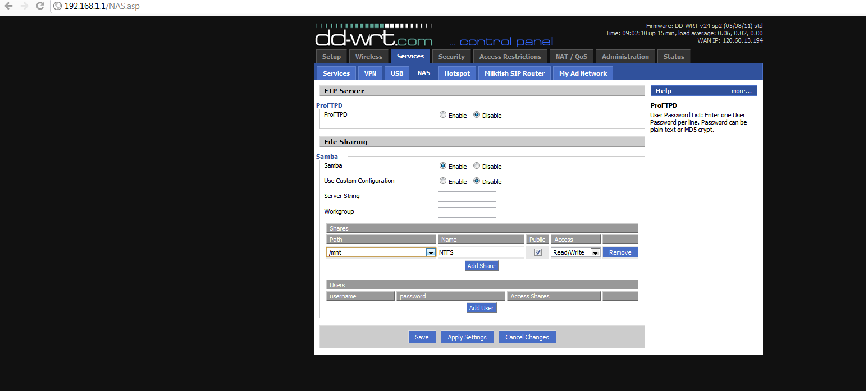
Task: Switch to Milkfish SIP Router sub-tab
Action: tap(515, 73)
